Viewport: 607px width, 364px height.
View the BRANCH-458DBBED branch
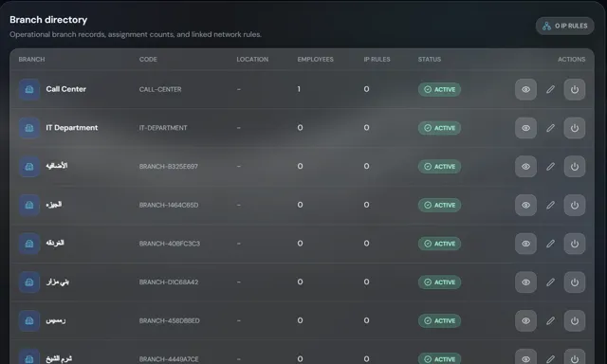[525, 320]
